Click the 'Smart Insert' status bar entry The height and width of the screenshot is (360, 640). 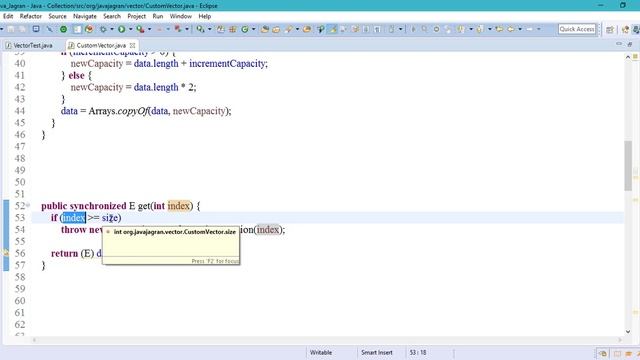click(x=377, y=352)
